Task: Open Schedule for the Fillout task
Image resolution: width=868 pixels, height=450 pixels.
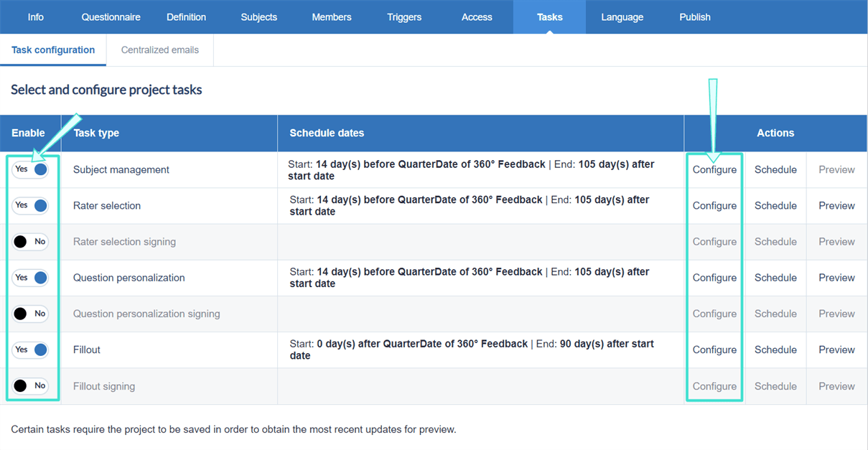Action: point(775,350)
